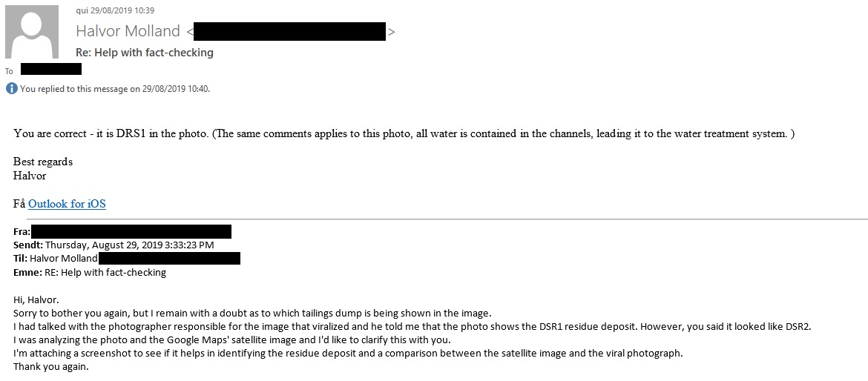Click the "To" label in message header
868x381 pixels.
9,71
